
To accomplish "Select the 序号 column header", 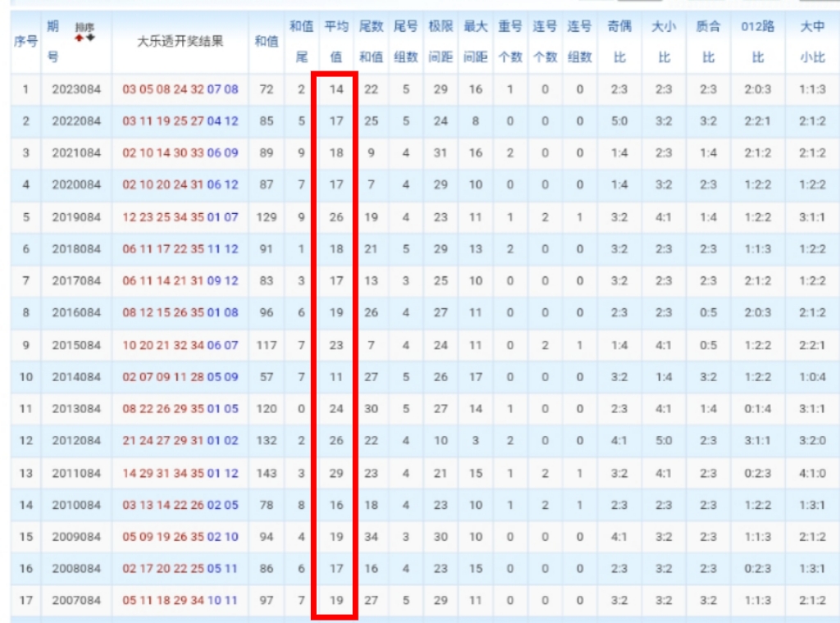I will [25, 41].
